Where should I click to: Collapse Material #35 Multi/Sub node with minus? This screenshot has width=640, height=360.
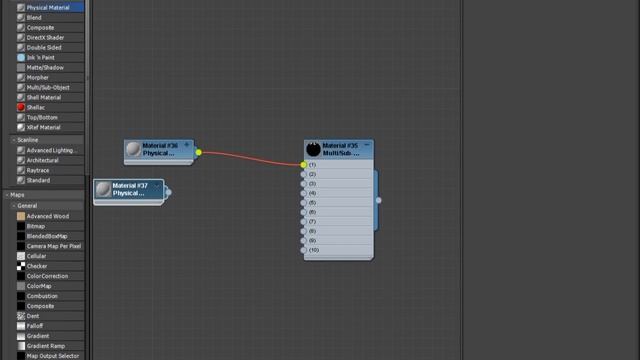pos(367,145)
